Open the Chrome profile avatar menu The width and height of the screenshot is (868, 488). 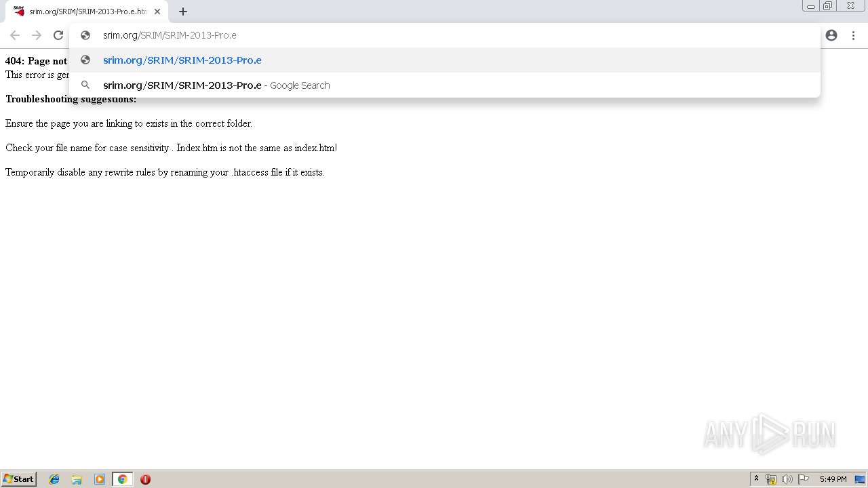click(x=831, y=35)
